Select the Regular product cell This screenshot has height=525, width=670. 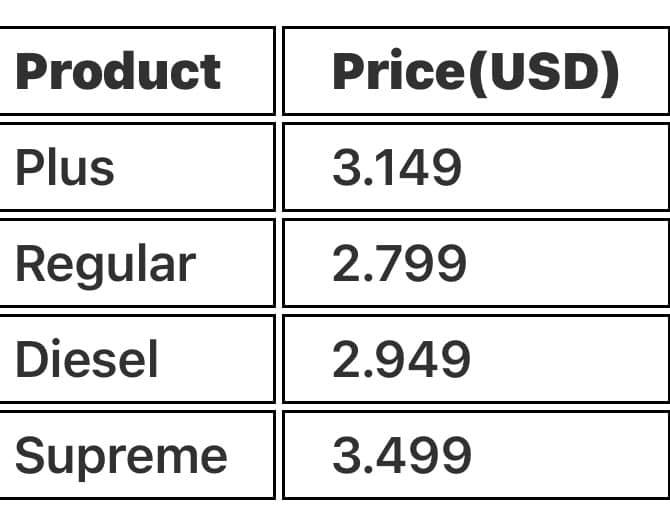105,263
